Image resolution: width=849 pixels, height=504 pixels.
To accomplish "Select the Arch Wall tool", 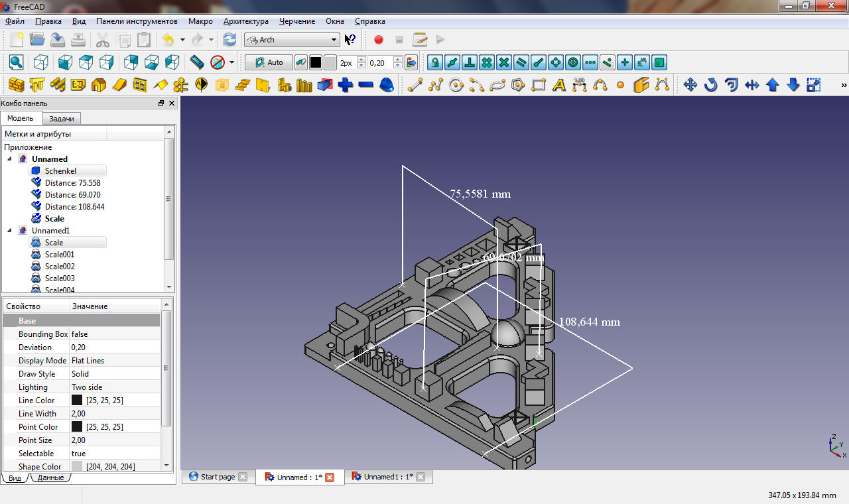I will pyautogui.click(x=17, y=85).
